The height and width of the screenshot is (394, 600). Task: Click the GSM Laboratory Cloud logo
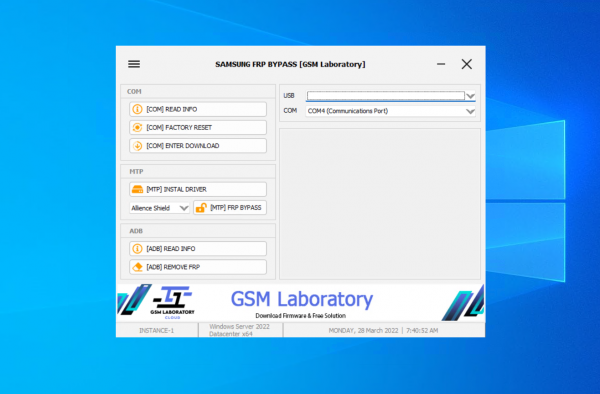coord(172,303)
